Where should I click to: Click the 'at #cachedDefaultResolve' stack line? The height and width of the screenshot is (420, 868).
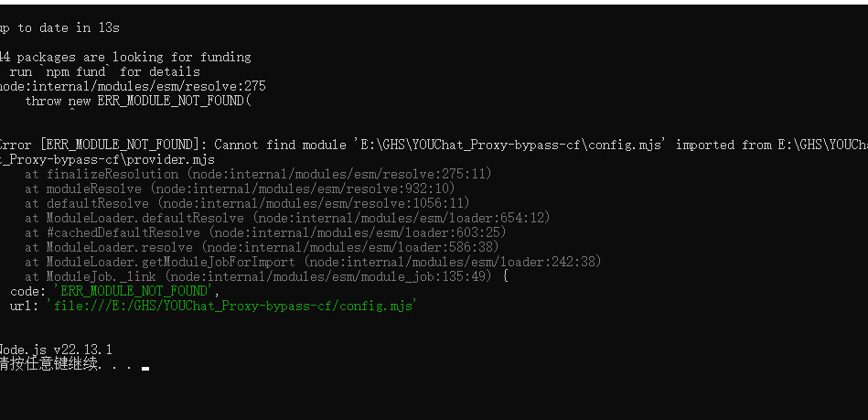coord(265,232)
